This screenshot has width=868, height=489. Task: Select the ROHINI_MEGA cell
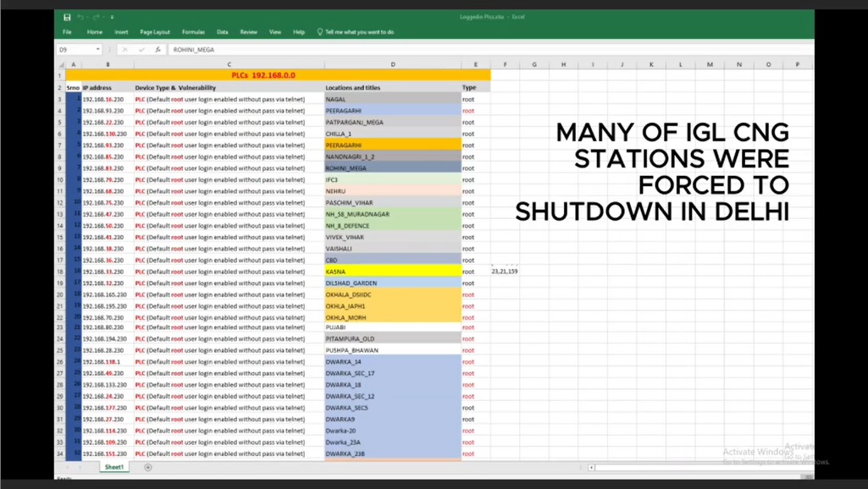pyautogui.click(x=393, y=168)
